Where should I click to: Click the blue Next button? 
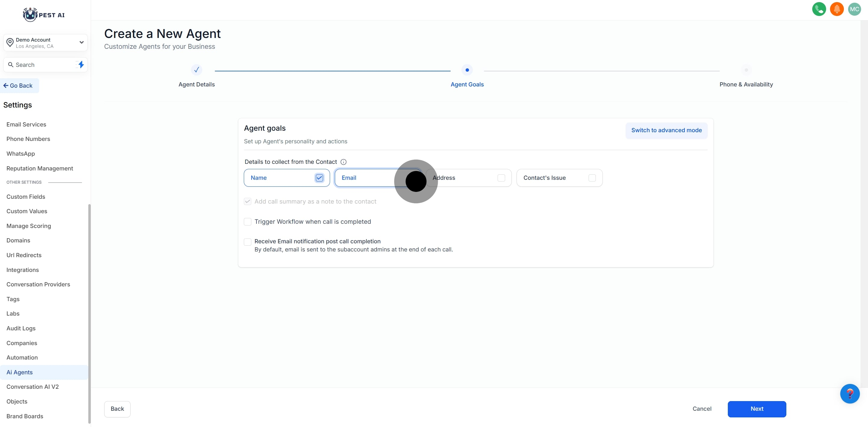click(756, 409)
